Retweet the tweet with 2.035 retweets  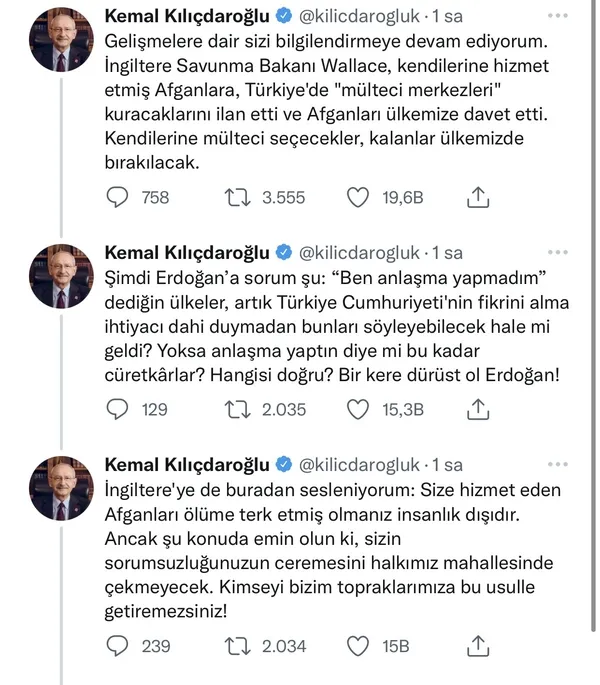[x=235, y=408]
